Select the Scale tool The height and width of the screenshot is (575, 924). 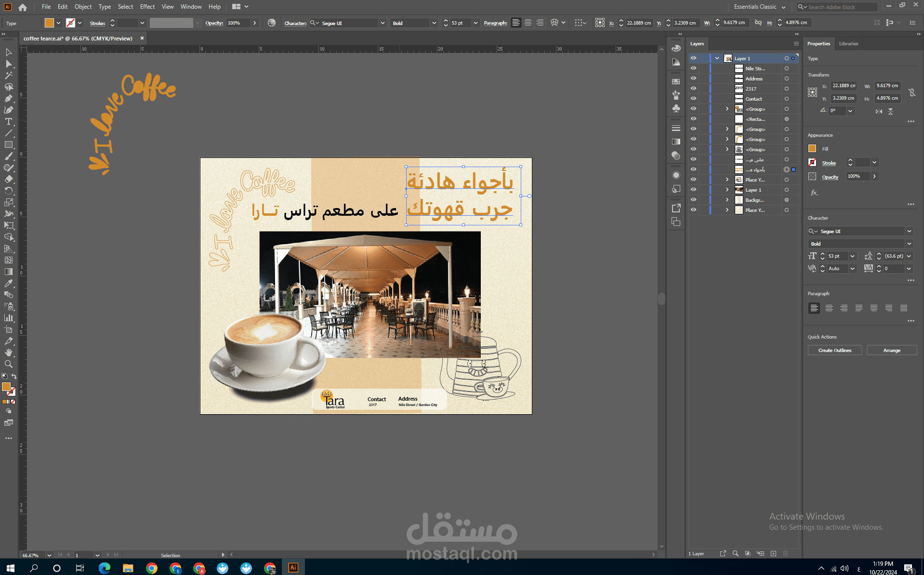(9, 203)
